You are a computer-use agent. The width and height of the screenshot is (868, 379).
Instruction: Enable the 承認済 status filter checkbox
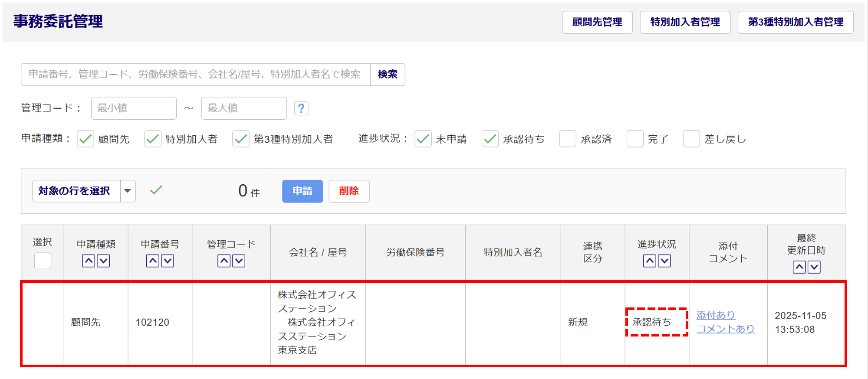(567, 139)
